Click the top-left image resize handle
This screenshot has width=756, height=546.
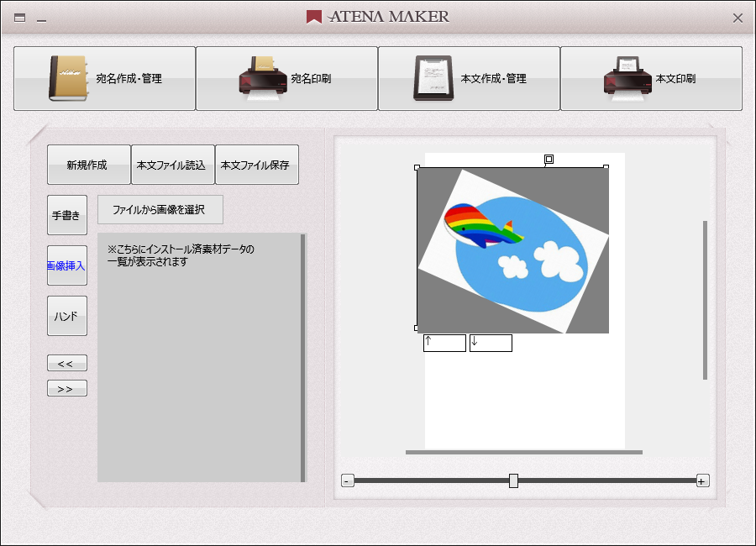point(417,167)
